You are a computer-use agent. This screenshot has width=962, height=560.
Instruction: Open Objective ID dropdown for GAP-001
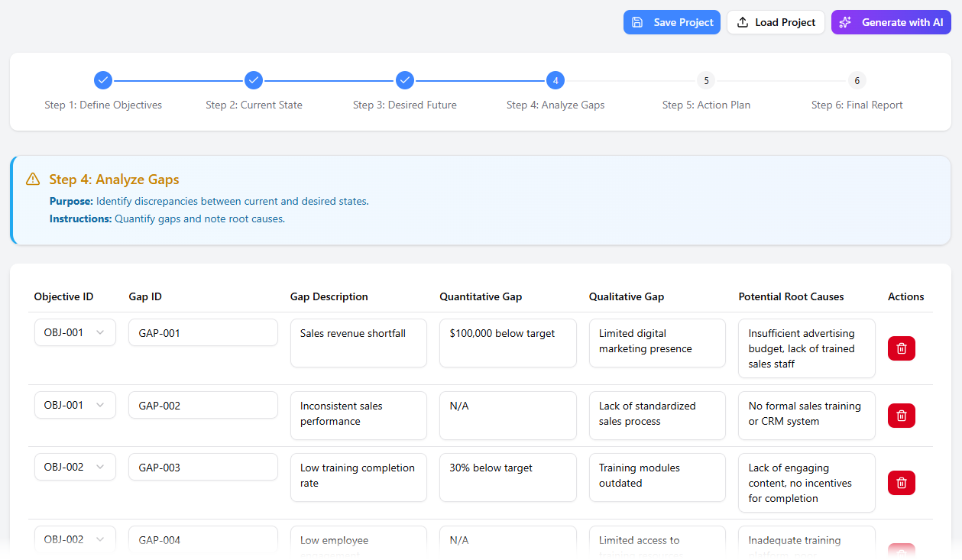tap(75, 332)
